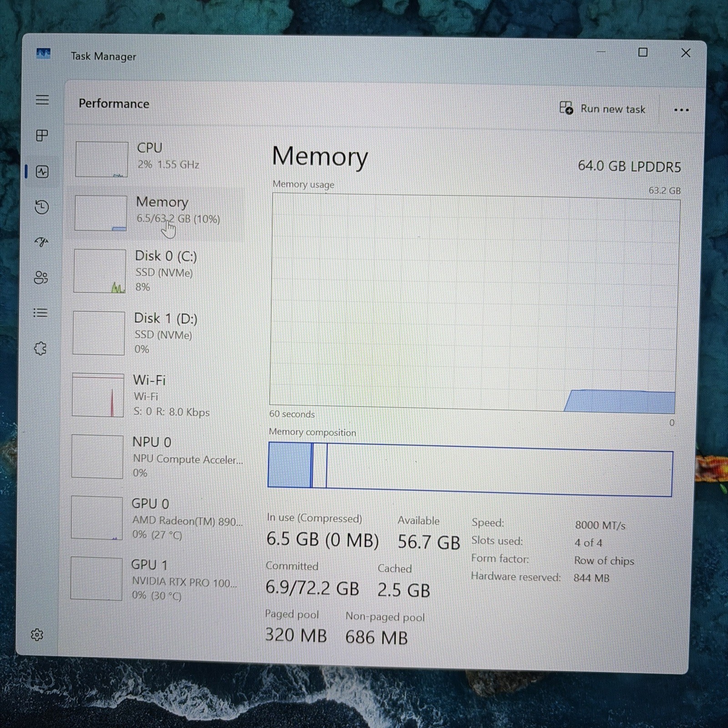Screen dimensions: 728x728
Task: Click the Hardware reserved value '844 MB'
Action: (591, 578)
